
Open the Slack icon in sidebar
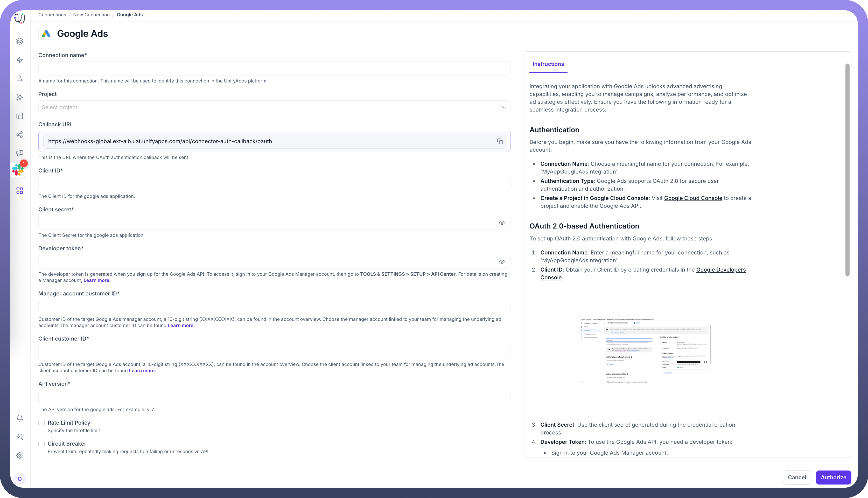coord(18,170)
